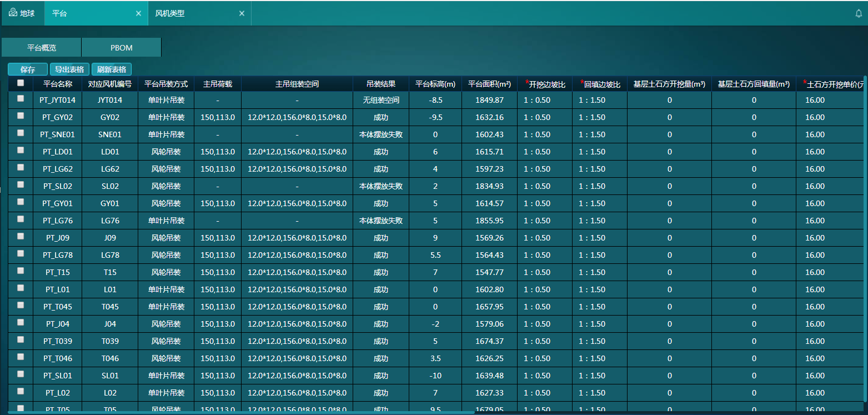Click elevation 5 in PT_T039 row
The height and width of the screenshot is (415, 868).
click(435, 341)
